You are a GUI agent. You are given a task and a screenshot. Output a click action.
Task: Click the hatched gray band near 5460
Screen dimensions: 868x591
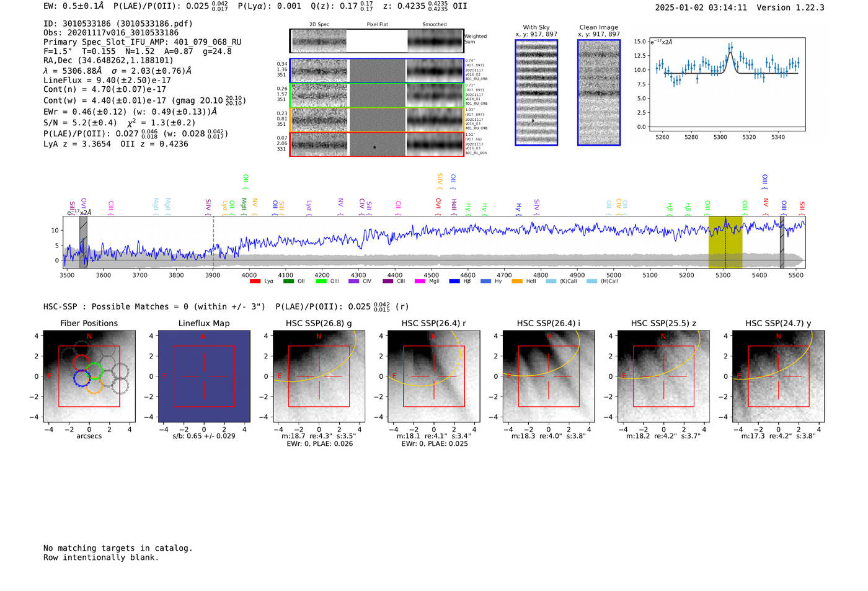[782, 242]
